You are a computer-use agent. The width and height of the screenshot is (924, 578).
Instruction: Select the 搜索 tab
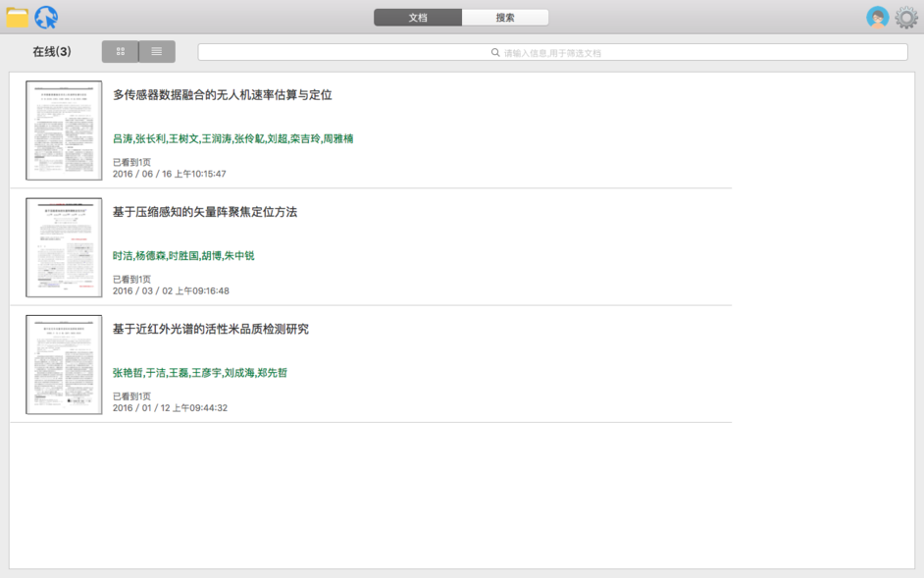(x=505, y=18)
